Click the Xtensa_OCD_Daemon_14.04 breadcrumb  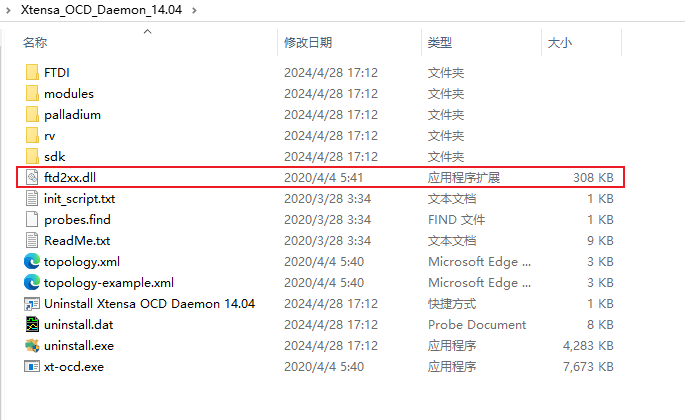point(101,10)
